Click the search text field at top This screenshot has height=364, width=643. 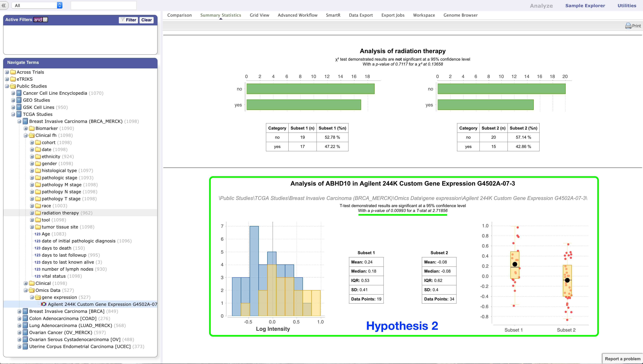(103, 5)
